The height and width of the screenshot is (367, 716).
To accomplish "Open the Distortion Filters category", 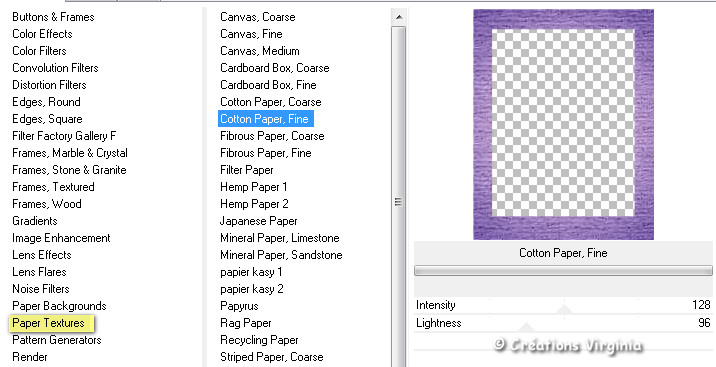I will coord(49,85).
